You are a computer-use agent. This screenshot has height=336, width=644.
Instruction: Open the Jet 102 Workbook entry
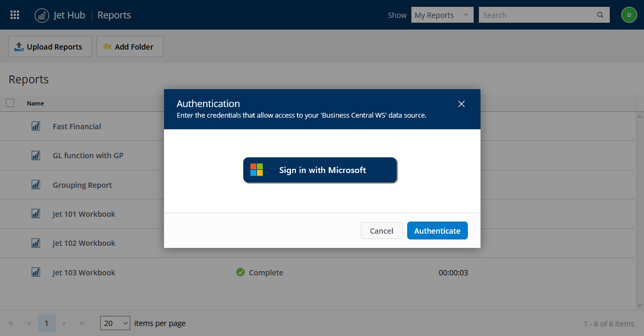84,243
